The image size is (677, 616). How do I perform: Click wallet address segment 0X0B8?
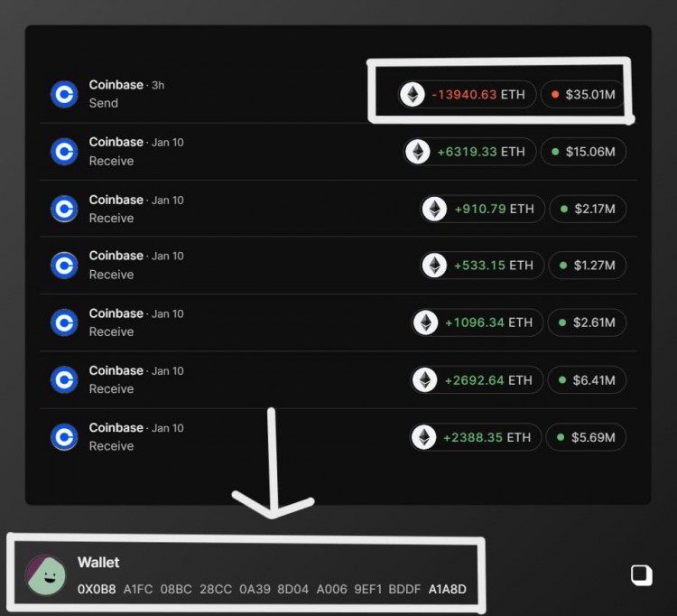click(97, 589)
